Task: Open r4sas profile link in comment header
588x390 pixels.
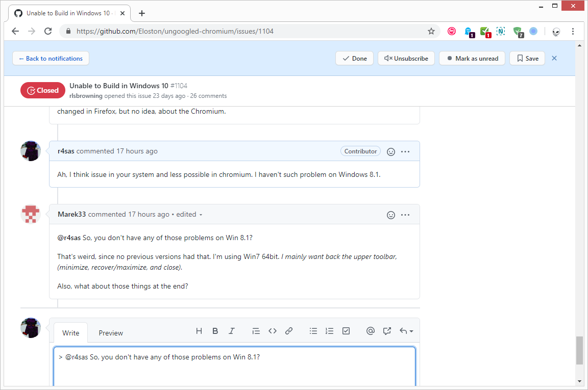Action: (66, 151)
